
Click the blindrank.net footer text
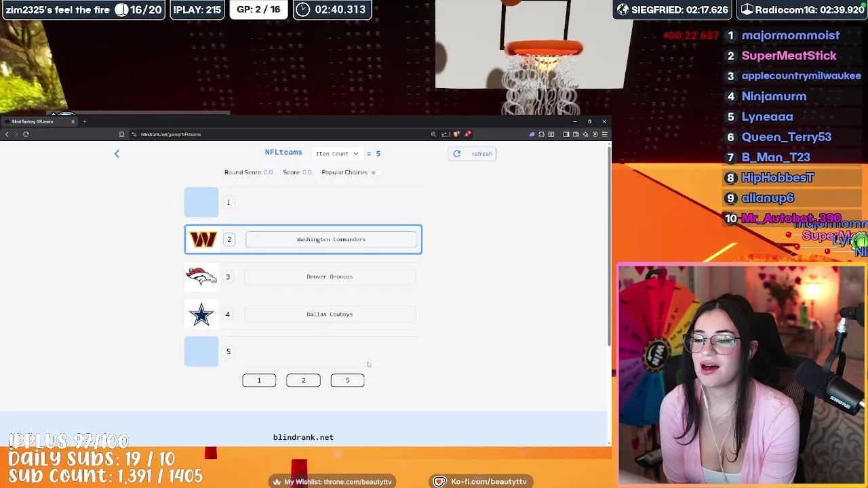[x=303, y=437]
